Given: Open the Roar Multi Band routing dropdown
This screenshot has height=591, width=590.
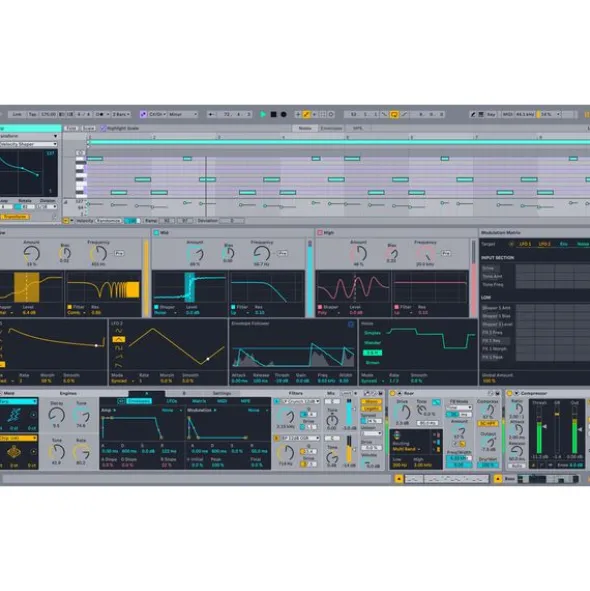Looking at the screenshot, I should click(406, 449).
